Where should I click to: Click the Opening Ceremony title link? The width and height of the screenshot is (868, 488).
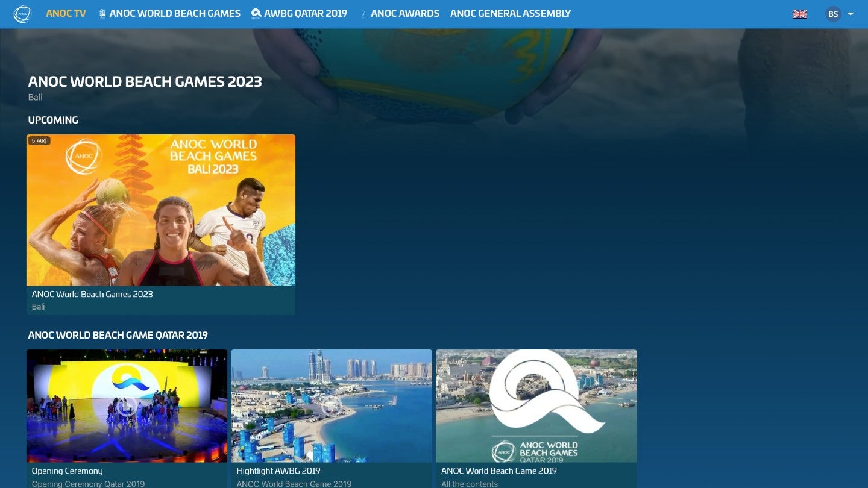(67, 471)
